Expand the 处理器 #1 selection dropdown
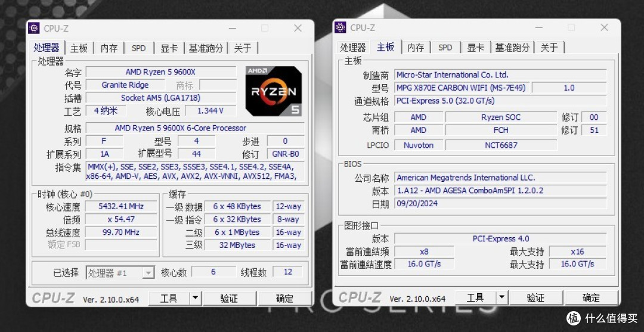The height and width of the screenshot is (332, 644). point(148,273)
